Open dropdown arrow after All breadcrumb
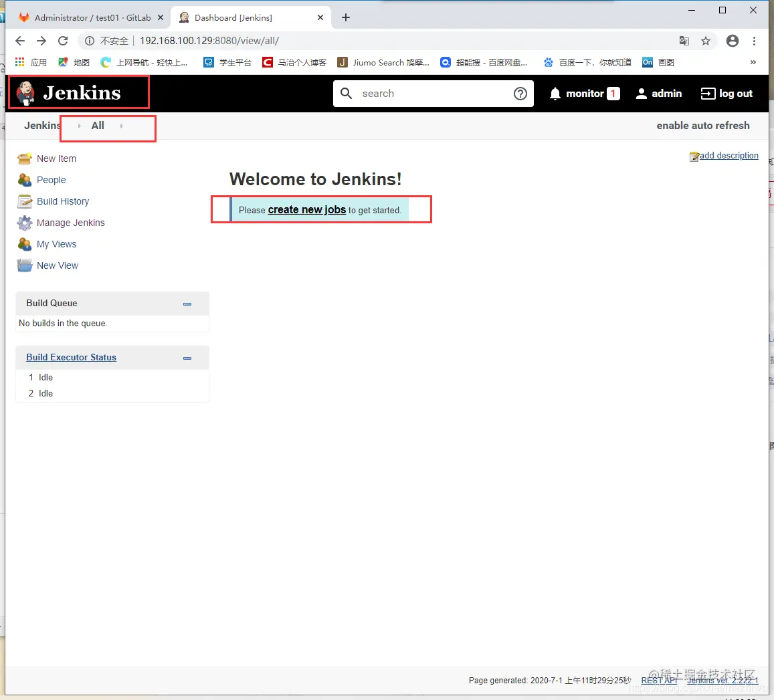This screenshot has width=774, height=700. [x=122, y=126]
